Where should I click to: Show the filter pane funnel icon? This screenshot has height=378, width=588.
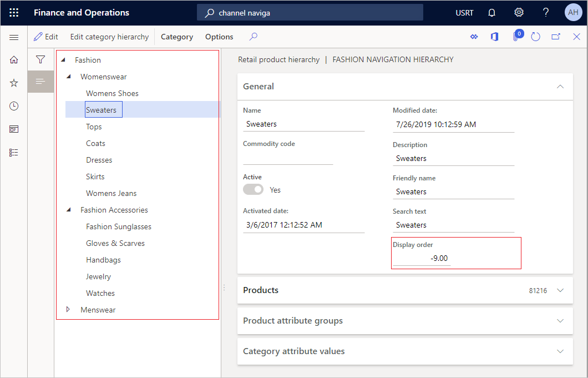coord(40,59)
